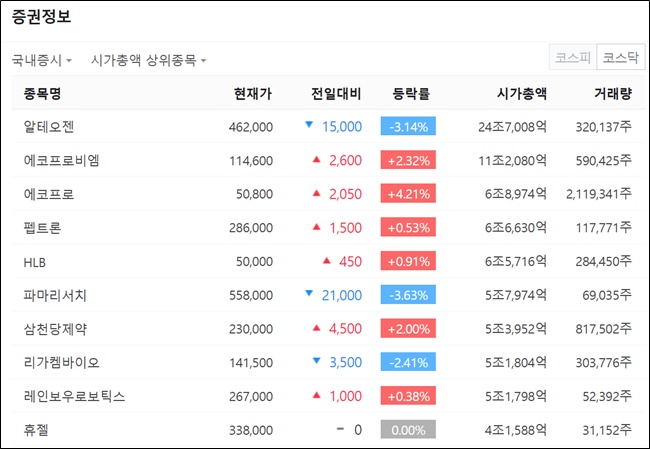Click the +0.38% change badge
The height and width of the screenshot is (449, 650).
tap(408, 396)
